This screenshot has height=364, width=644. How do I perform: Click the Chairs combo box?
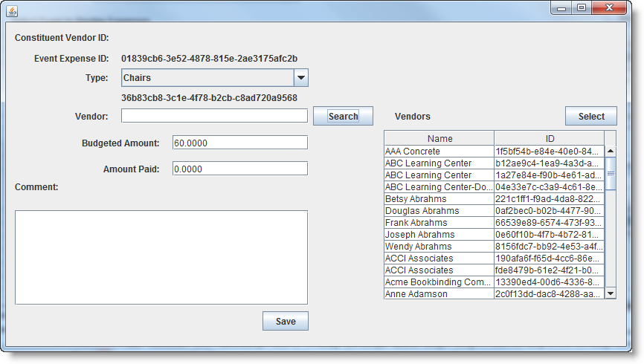207,78
